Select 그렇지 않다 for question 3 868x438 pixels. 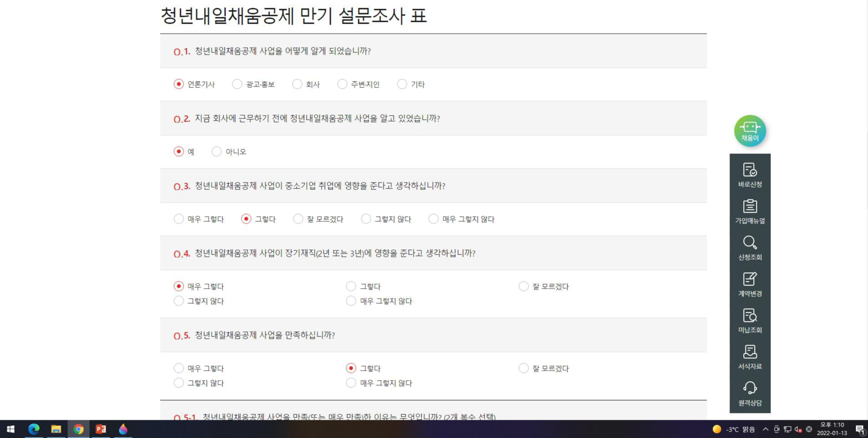(x=366, y=219)
